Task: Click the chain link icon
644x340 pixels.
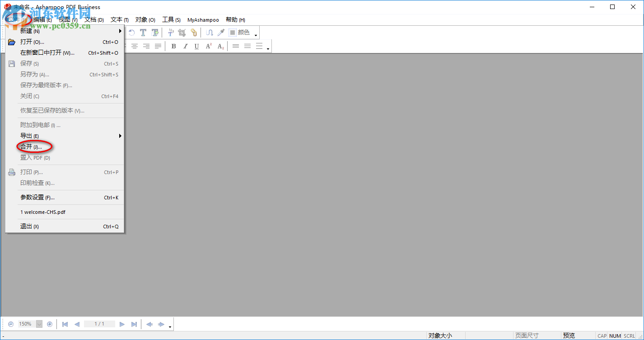Action: point(194,33)
